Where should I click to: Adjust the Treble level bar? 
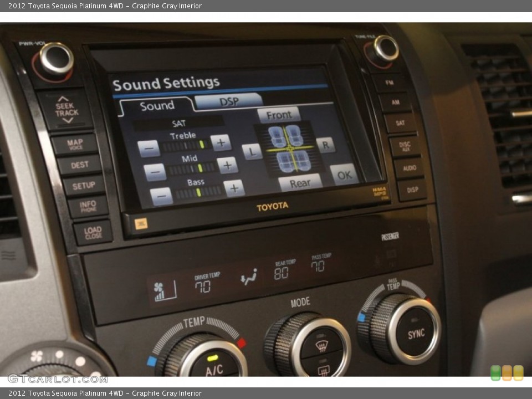click(185, 146)
